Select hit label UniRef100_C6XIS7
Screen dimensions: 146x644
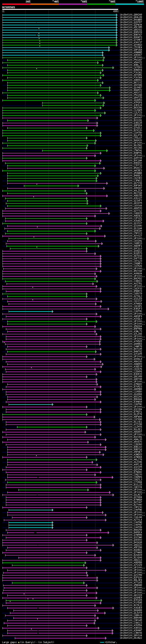pos(131,301)
